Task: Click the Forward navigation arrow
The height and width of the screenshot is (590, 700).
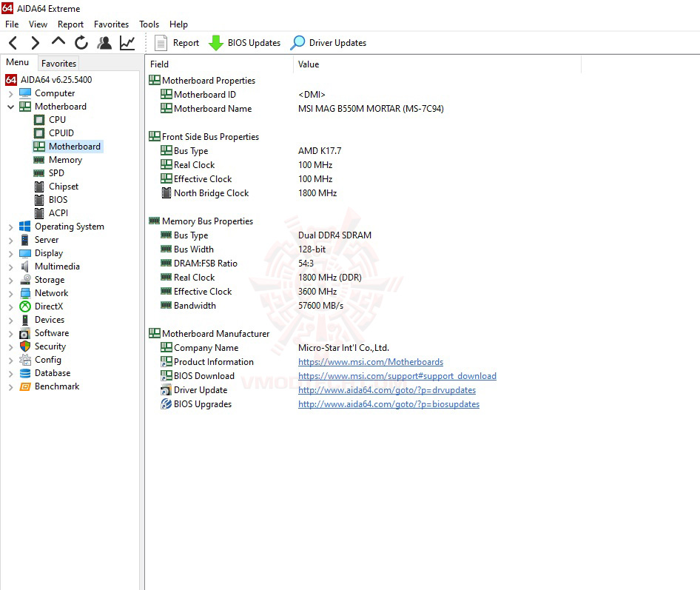Action: pos(35,43)
